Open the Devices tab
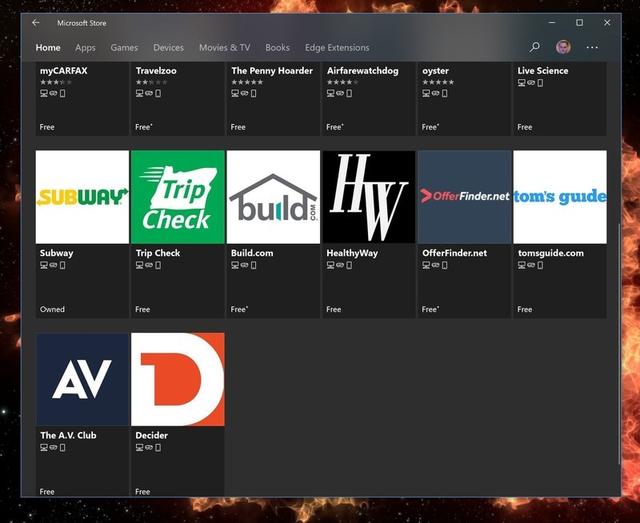Screen dimensions: 640x523 (x=168, y=47)
